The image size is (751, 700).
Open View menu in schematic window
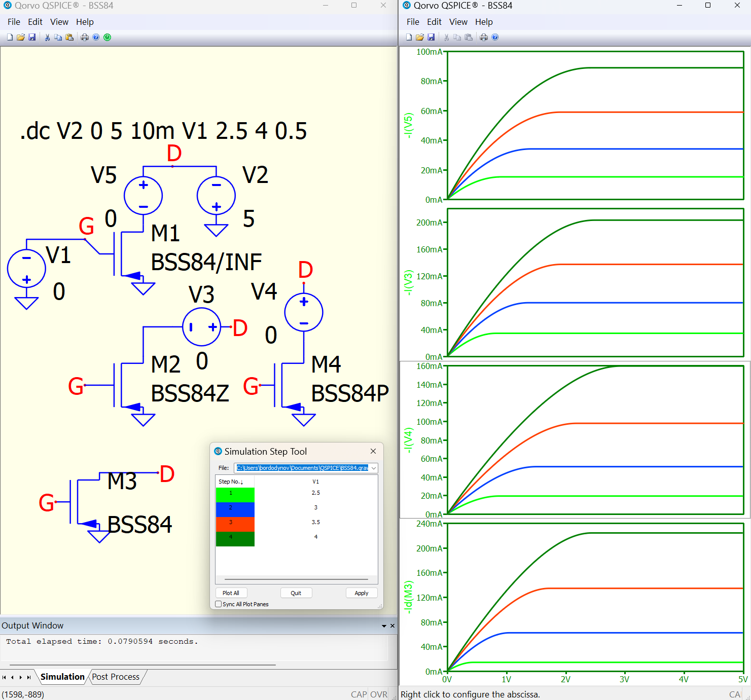(59, 22)
